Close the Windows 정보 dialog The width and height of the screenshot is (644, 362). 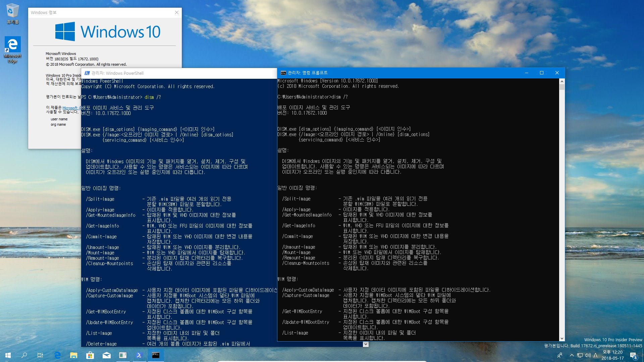[177, 12]
